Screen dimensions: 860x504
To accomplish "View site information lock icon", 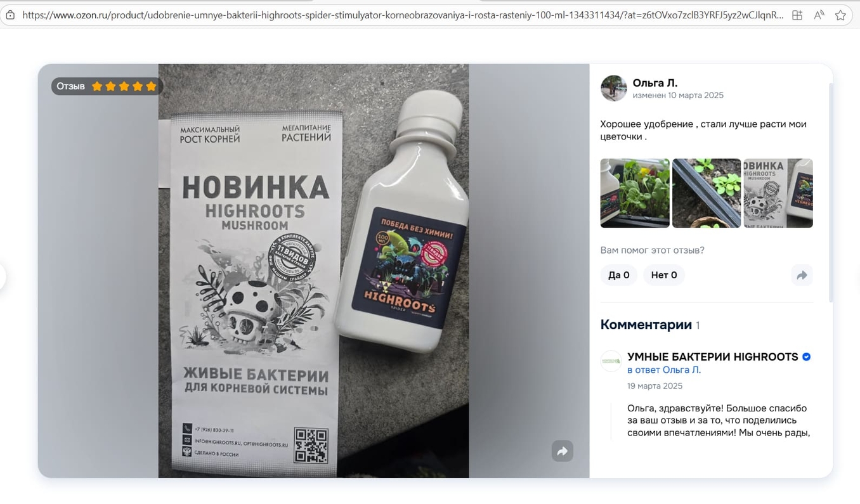I will click(x=10, y=15).
